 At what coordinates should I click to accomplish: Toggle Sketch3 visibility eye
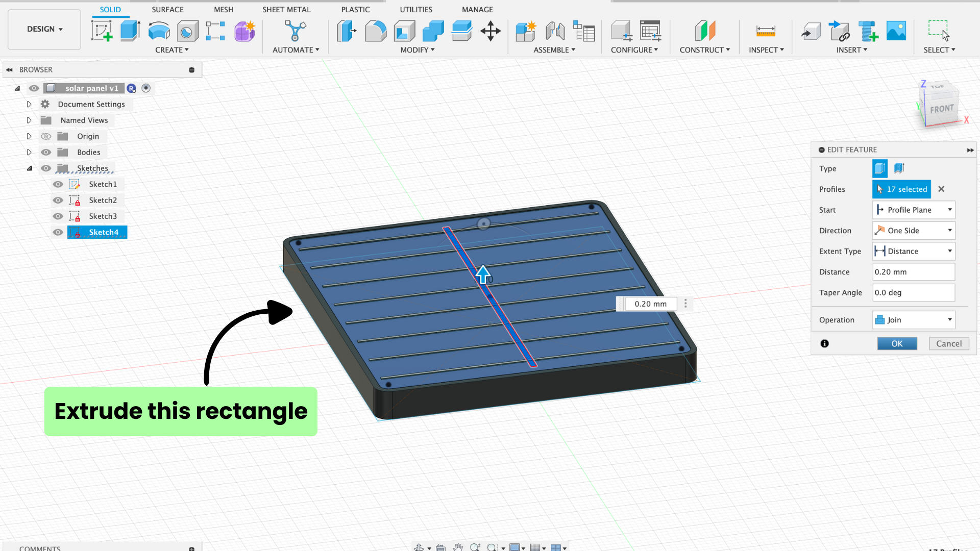click(58, 216)
